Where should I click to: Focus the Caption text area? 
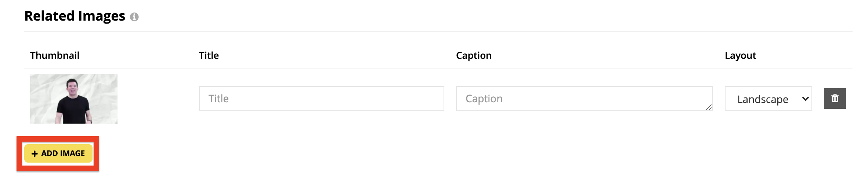(x=584, y=99)
